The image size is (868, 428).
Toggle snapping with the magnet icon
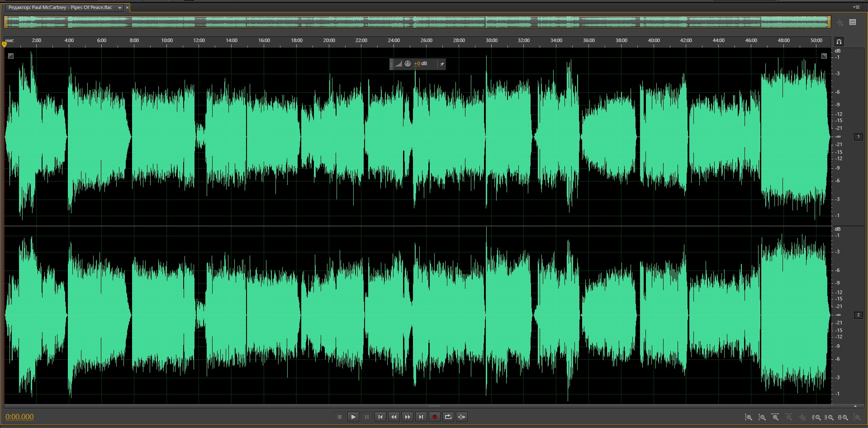click(x=839, y=42)
